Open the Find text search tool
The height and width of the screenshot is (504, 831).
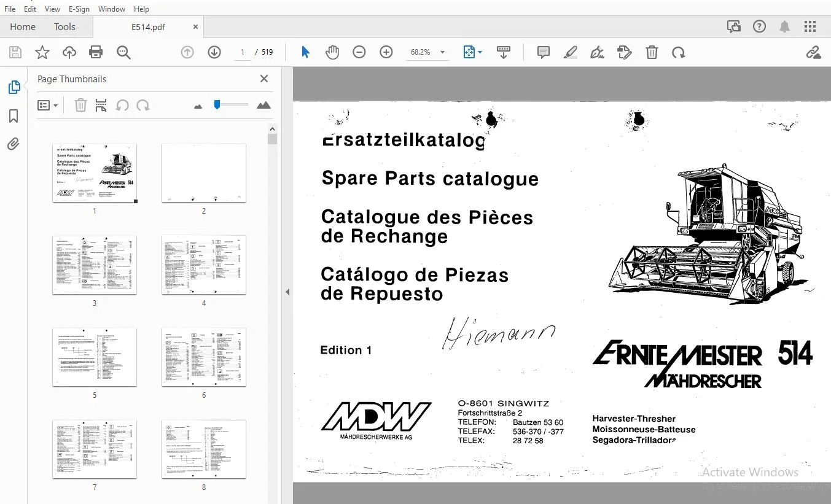pos(123,53)
